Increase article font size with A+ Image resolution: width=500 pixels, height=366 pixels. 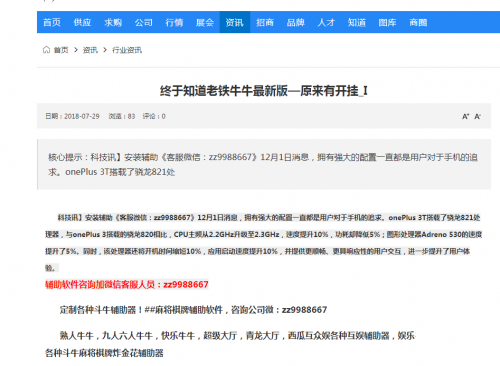point(465,116)
